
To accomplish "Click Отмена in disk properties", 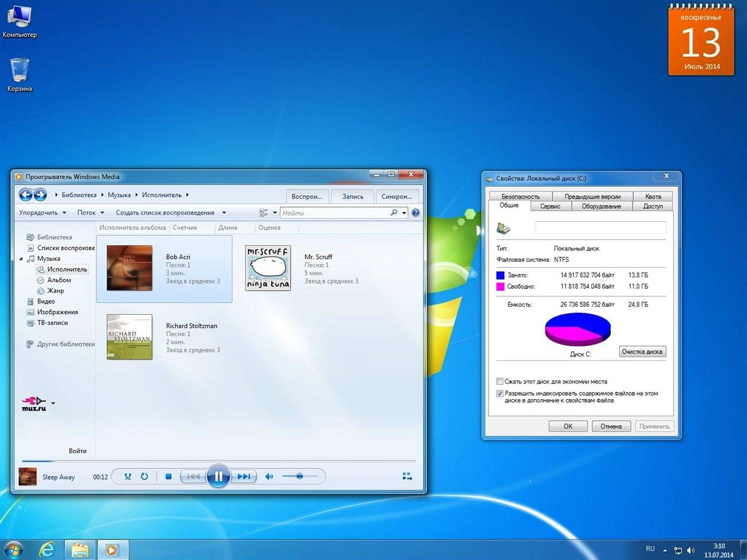I will tap(611, 426).
